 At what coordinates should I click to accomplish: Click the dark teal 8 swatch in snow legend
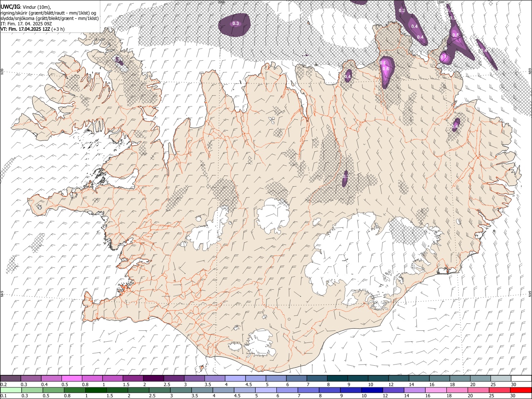(337, 379)
